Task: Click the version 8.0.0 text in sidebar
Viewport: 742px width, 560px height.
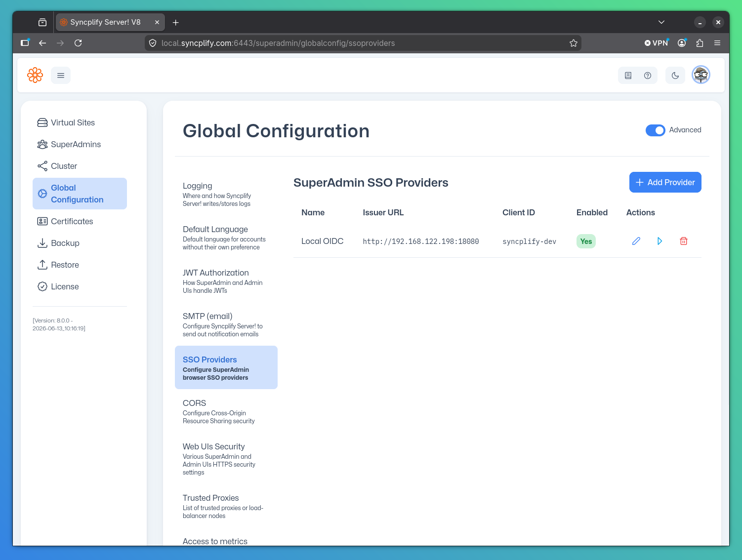Action: (59, 324)
